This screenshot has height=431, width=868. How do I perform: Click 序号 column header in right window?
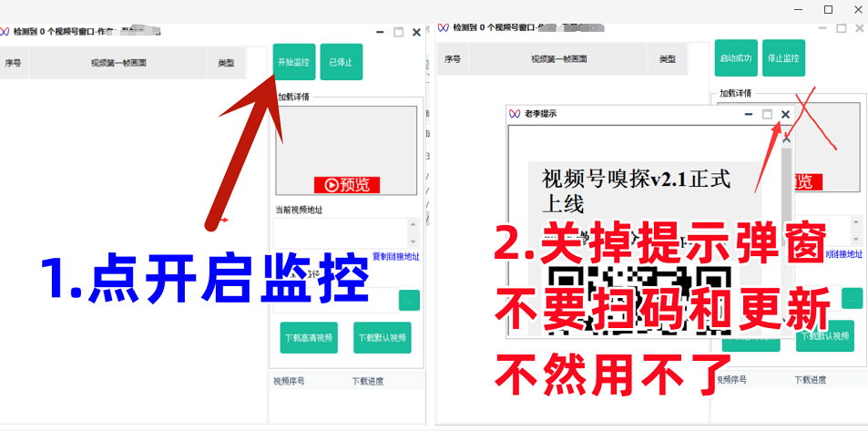pos(453,58)
